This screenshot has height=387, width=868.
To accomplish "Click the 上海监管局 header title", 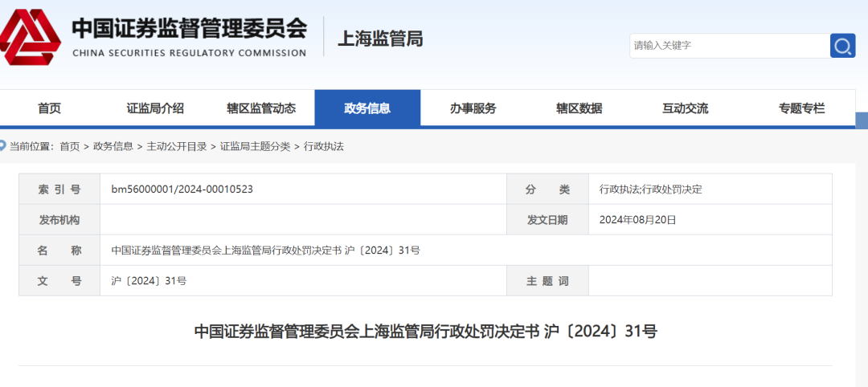I will coord(380,39).
